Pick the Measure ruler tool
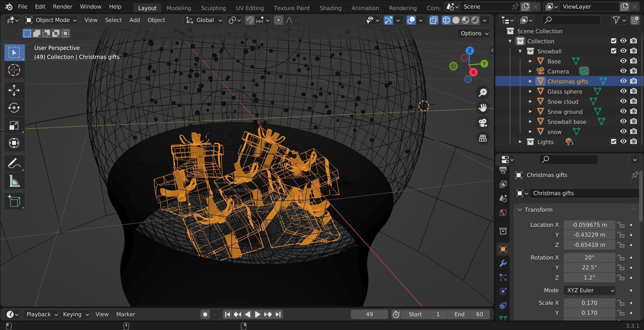The height and width of the screenshot is (330, 644). click(x=14, y=181)
